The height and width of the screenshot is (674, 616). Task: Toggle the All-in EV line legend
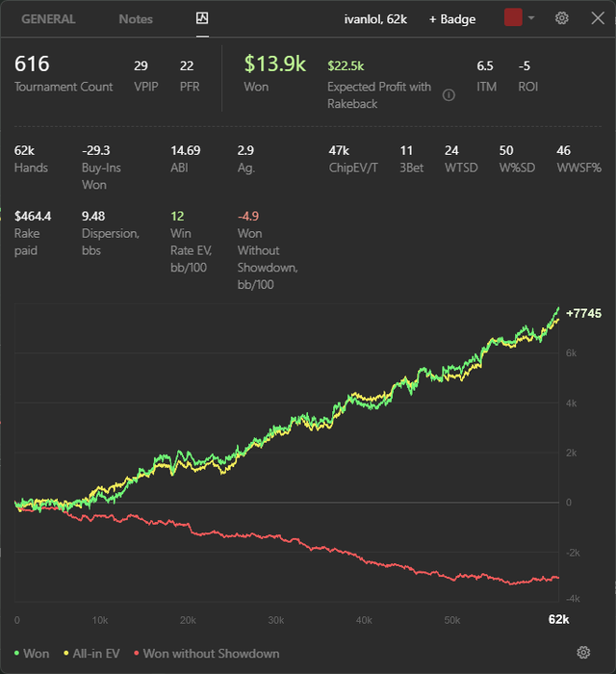pos(91,654)
